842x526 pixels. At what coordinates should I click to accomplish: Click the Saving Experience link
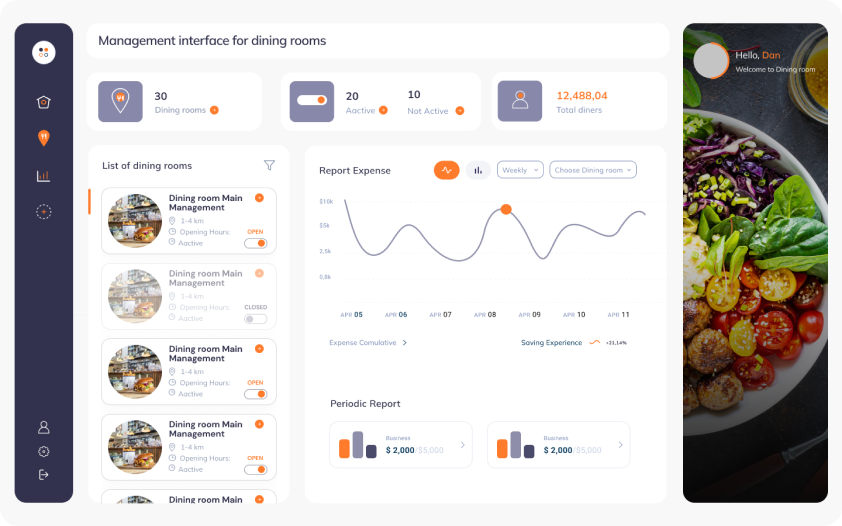tap(551, 342)
